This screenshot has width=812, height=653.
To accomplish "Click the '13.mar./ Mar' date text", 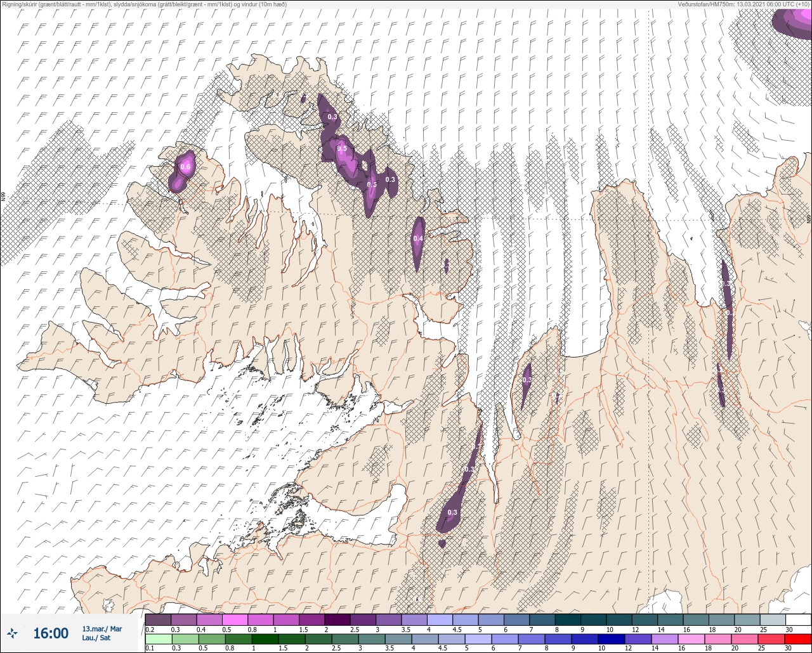I will [x=101, y=629].
